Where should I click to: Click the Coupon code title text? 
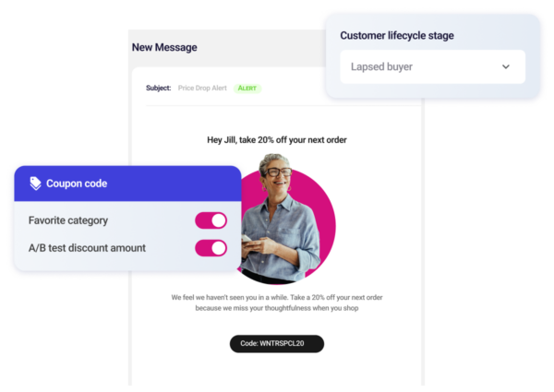(77, 184)
